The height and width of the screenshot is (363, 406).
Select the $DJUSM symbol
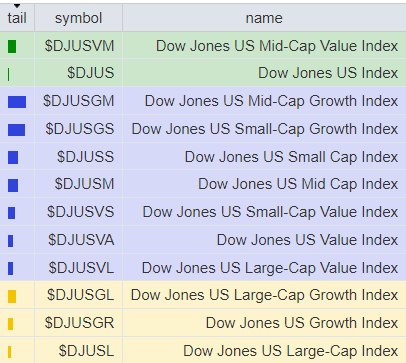click(84, 184)
